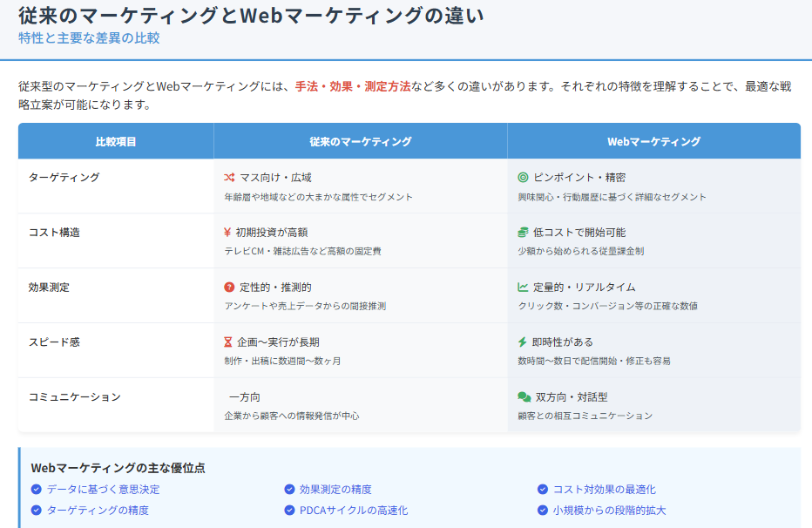Click the 比較項目 column header
The height and width of the screenshot is (528, 812).
tap(116, 141)
